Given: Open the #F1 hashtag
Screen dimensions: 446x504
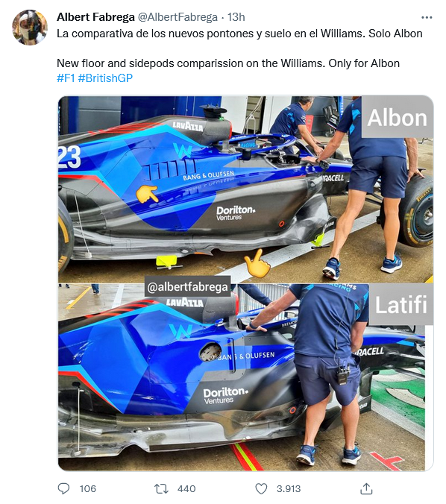Looking at the screenshot, I should click(66, 78).
